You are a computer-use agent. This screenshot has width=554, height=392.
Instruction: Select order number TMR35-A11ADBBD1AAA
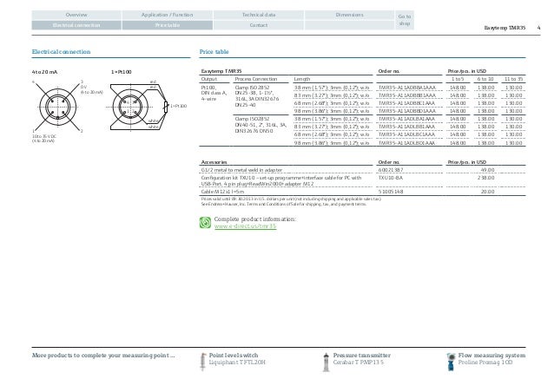tap(406, 111)
